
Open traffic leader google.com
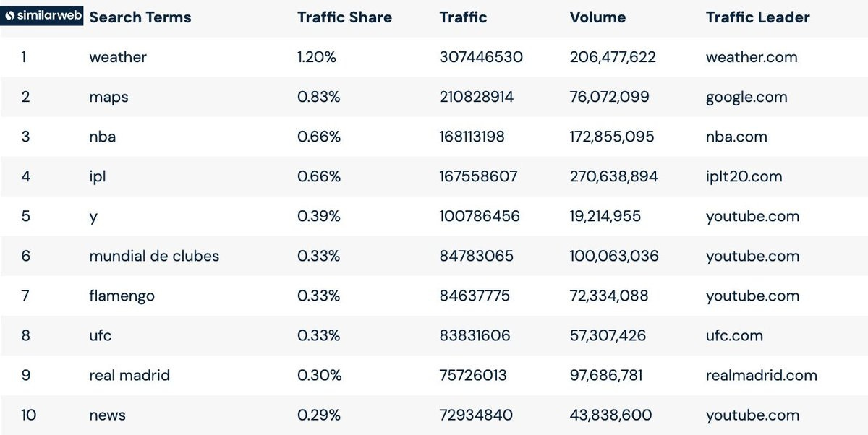pos(746,98)
